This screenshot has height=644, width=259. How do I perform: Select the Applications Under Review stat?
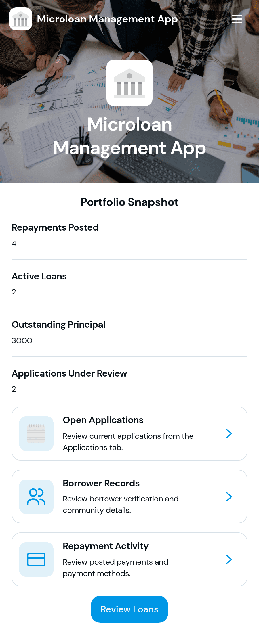(x=129, y=381)
